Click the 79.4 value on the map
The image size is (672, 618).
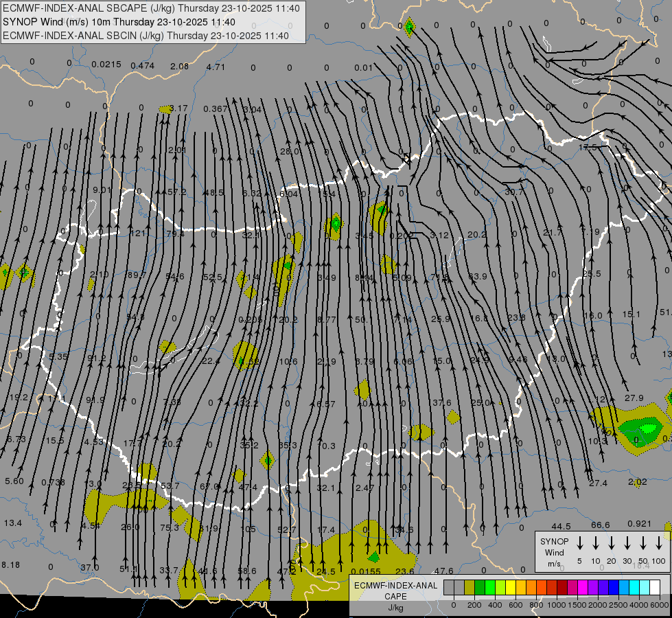pyautogui.click(x=175, y=234)
